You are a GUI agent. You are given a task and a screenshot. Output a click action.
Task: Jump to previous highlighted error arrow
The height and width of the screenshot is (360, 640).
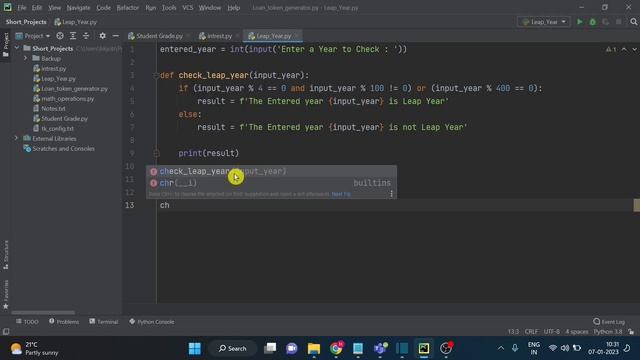point(624,49)
